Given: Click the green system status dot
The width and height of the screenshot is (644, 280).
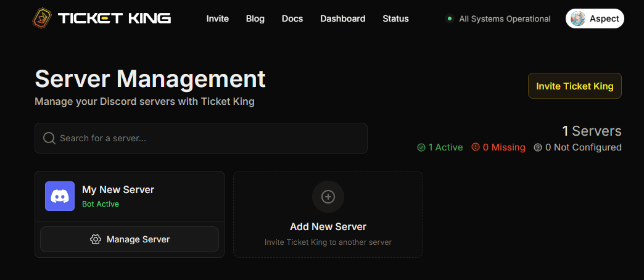Looking at the screenshot, I should [450, 19].
